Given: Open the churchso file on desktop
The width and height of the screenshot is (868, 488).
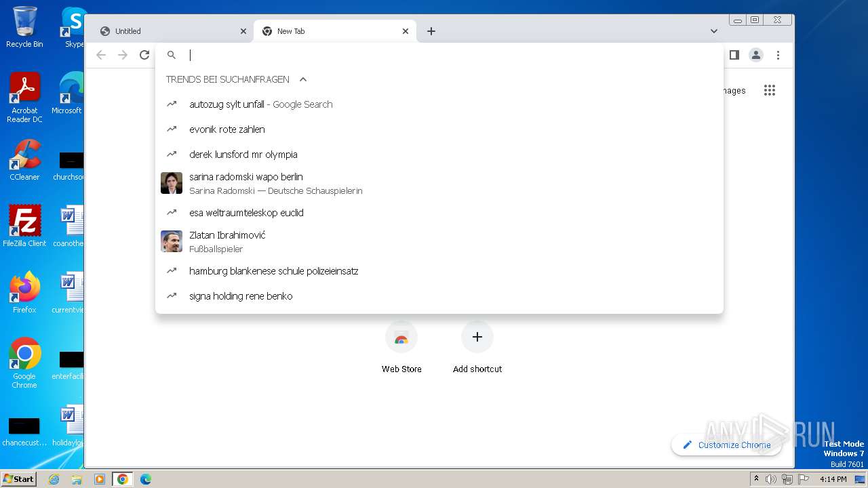Looking at the screenshot, I should [x=70, y=165].
